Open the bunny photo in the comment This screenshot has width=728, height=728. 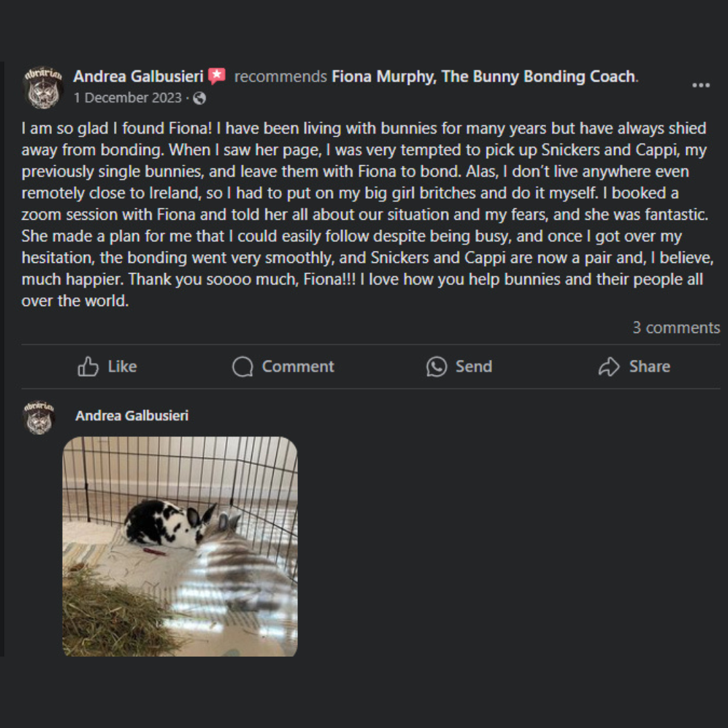tap(180, 546)
